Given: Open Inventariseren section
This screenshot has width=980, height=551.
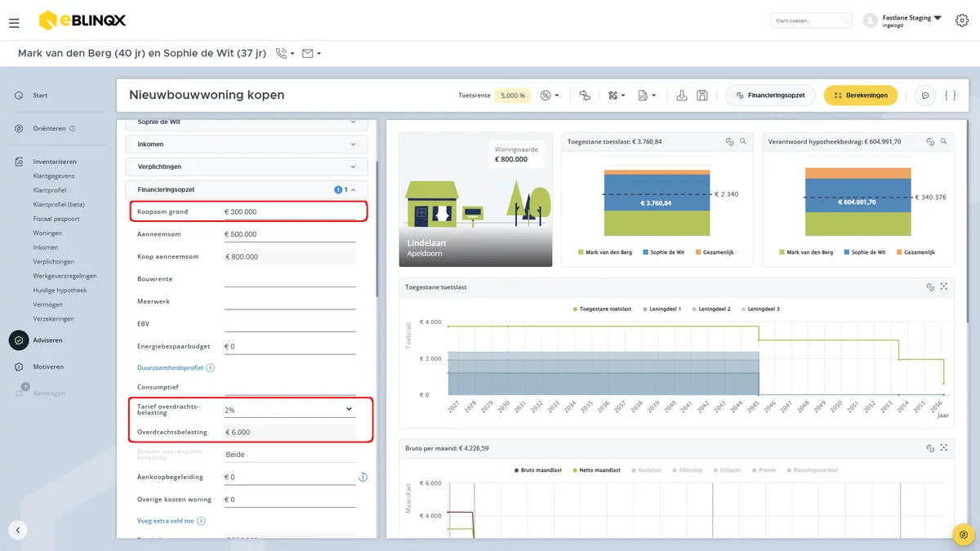Looking at the screenshot, I should 54,162.
